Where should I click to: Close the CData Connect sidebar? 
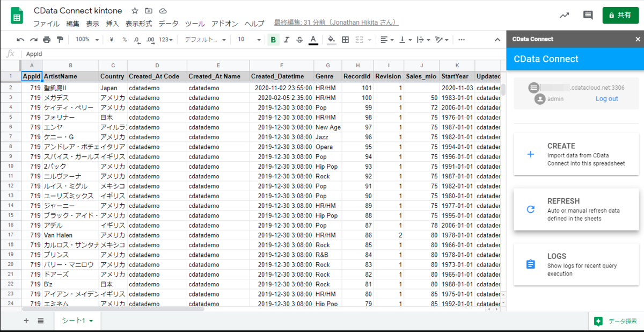pos(638,39)
